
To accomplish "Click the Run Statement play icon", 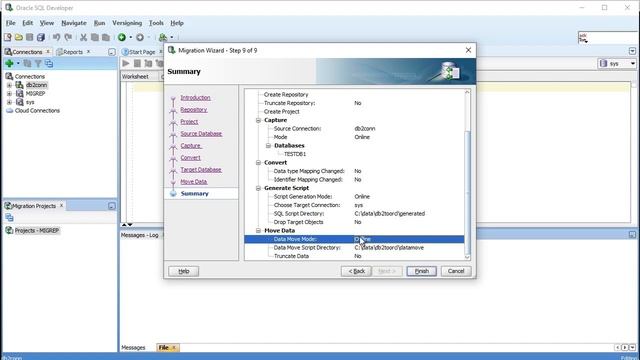I will (x=126, y=63).
